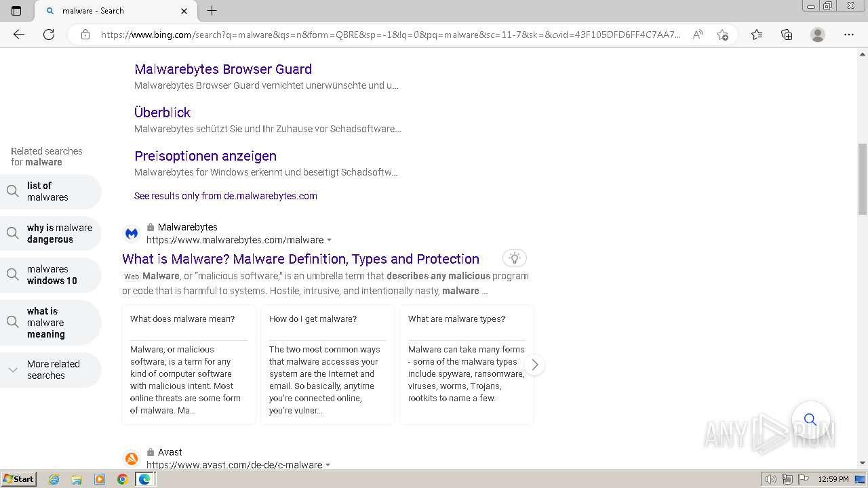
Task: Click the taskbar clock 12:59 PM
Action: (x=833, y=479)
